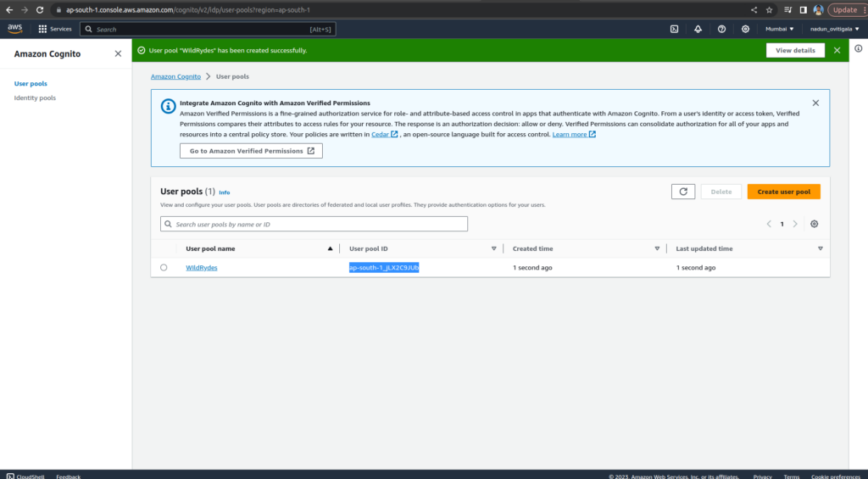The width and height of the screenshot is (868, 479).
Task: Launch CloudShell from top navigation icon
Action: click(674, 29)
